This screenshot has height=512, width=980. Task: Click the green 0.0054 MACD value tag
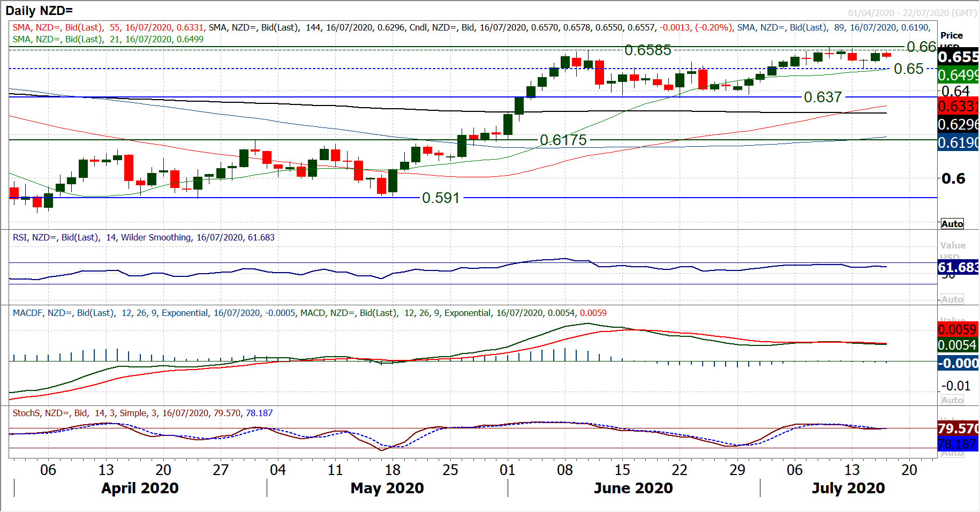[x=958, y=345]
